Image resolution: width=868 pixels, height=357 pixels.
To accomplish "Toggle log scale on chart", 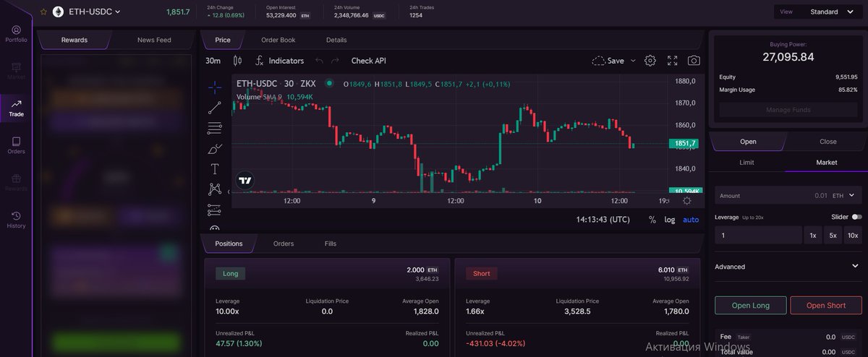I will click(670, 219).
